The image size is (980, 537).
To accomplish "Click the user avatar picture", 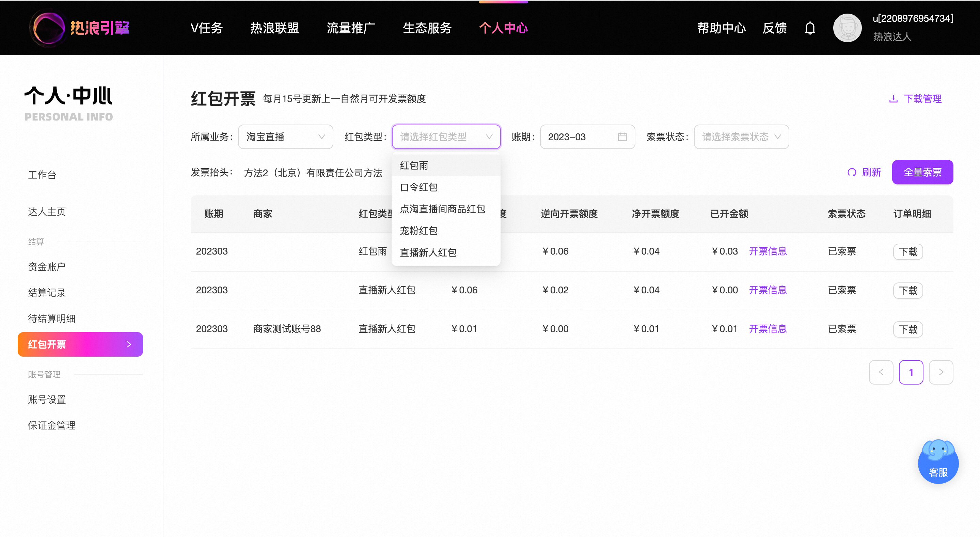I will pyautogui.click(x=847, y=28).
